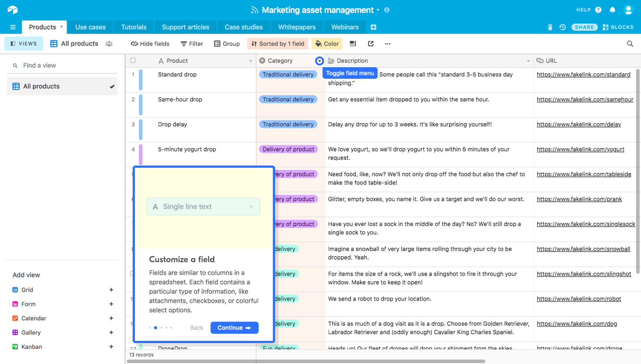Open the fakelink.com/yogurt URL

tap(580, 149)
